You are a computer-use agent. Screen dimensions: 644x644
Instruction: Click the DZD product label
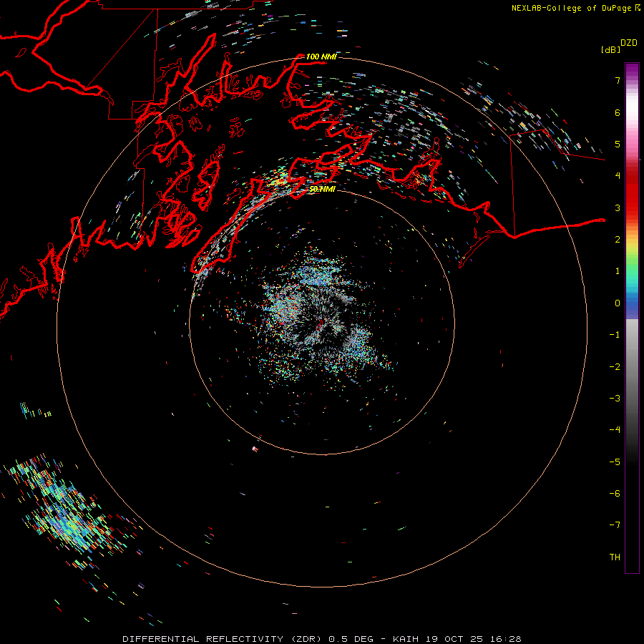pos(629,43)
